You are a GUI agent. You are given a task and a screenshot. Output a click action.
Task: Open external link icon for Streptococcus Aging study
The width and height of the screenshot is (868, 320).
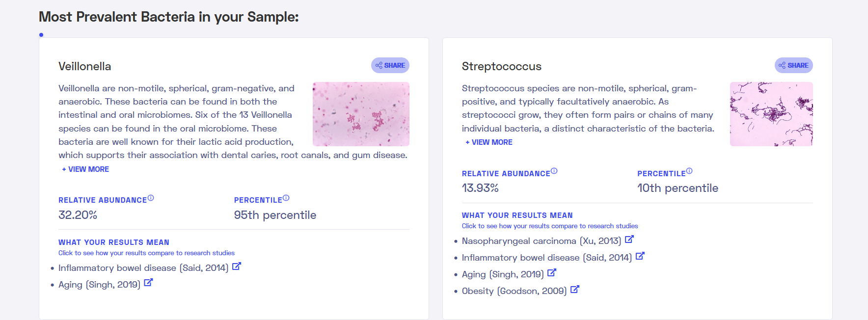point(552,273)
